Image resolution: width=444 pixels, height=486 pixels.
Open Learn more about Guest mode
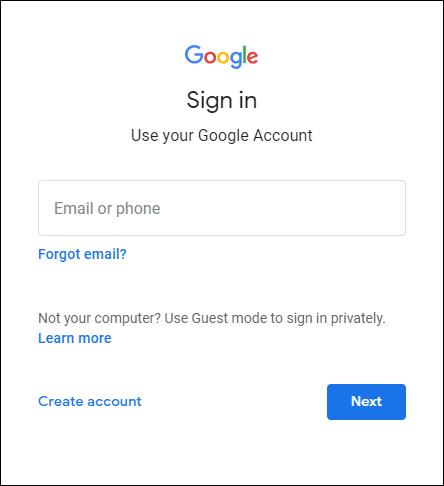75,338
